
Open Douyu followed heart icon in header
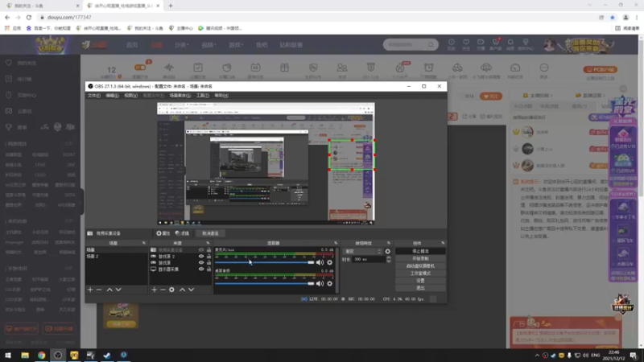[x=466, y=43]
